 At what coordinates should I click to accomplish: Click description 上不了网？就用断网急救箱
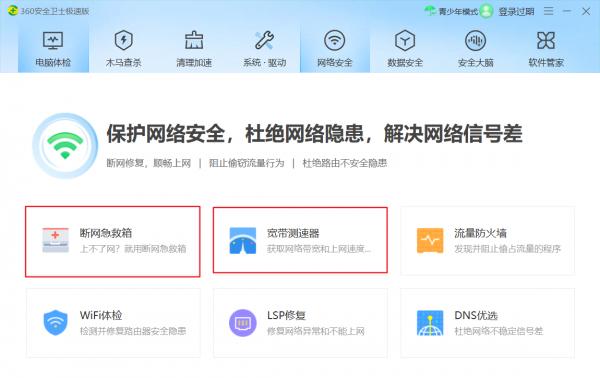point(133,249)
